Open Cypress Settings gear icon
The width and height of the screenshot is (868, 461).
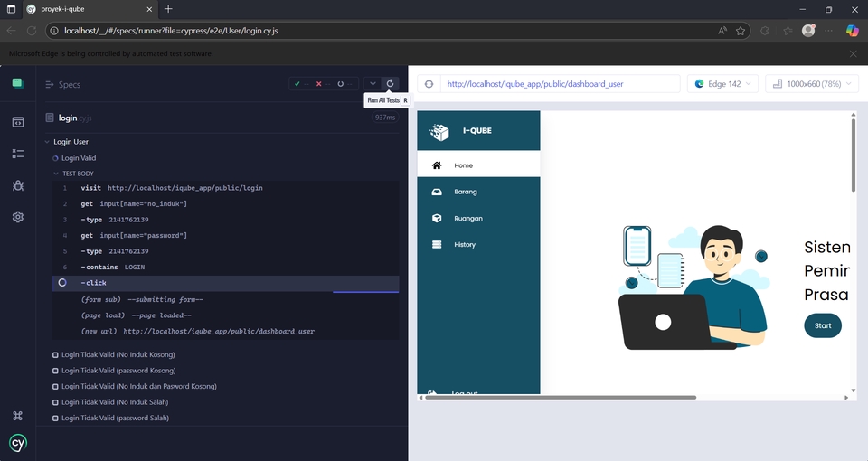17,217
